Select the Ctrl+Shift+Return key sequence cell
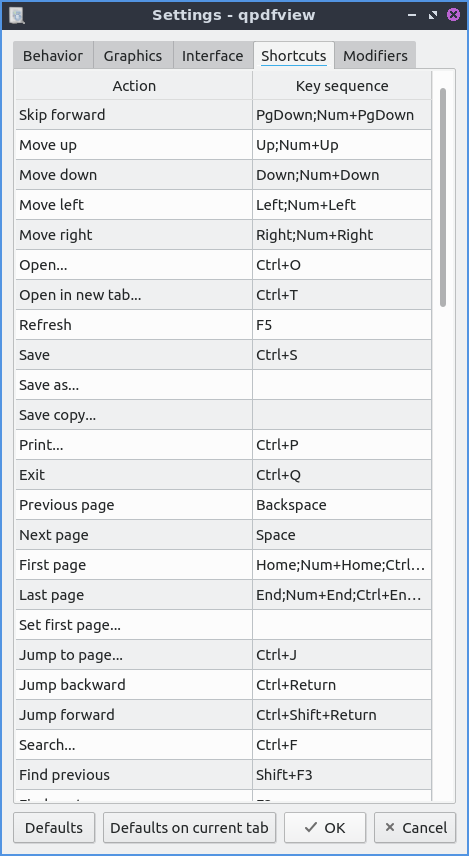Screen dimensions: 469x856 [x=342, y=715]
